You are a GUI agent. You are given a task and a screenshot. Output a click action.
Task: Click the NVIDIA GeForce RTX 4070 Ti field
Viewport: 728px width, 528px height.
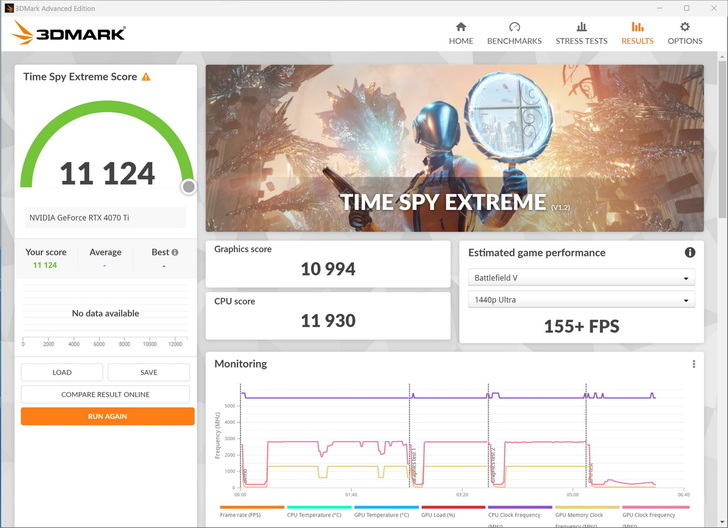[105, 217]
